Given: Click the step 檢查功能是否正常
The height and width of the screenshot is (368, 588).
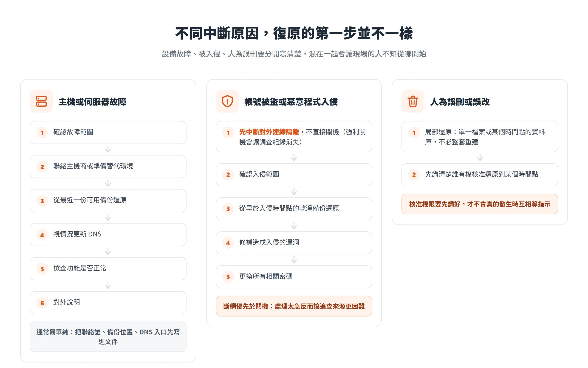Looking at the screenshot, I should click(108, 269).
